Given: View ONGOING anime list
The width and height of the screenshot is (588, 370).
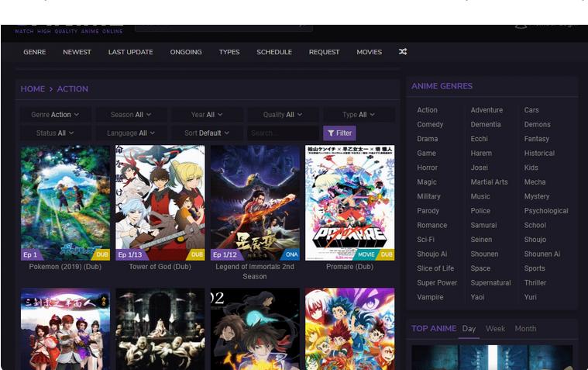Looking at the screenshot, I should pos(186,52).
